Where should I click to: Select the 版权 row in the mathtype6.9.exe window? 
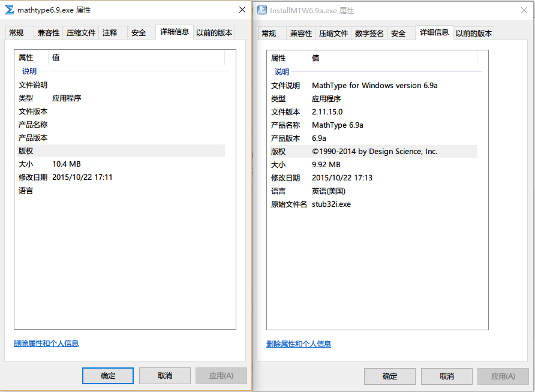pos(121,150)
